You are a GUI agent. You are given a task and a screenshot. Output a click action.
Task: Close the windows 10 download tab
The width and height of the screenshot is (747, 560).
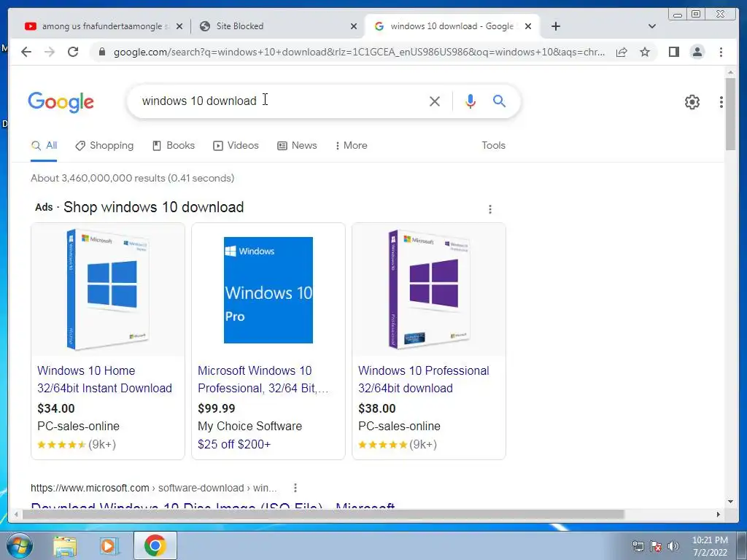(x=528, y=26)
